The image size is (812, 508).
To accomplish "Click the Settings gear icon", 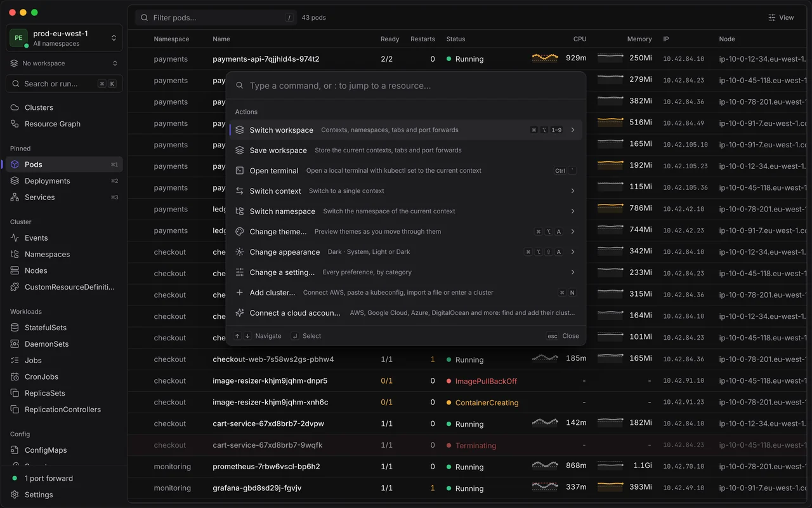I will [15, 495].
